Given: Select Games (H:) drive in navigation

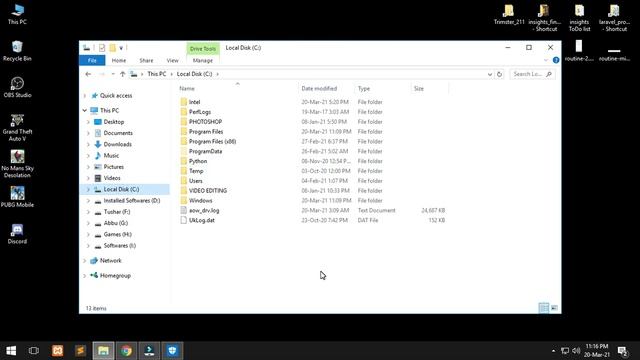Looking at the screenshot, I should 118,234.
